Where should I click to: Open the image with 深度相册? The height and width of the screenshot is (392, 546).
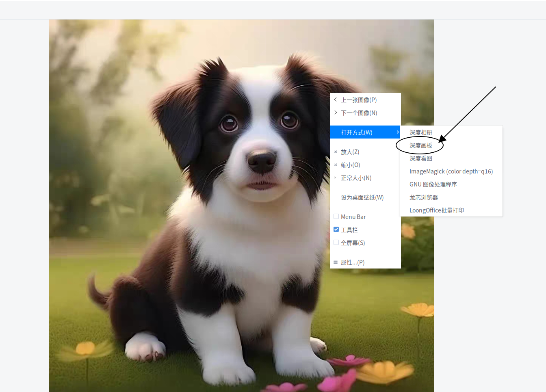pos(421,132)
